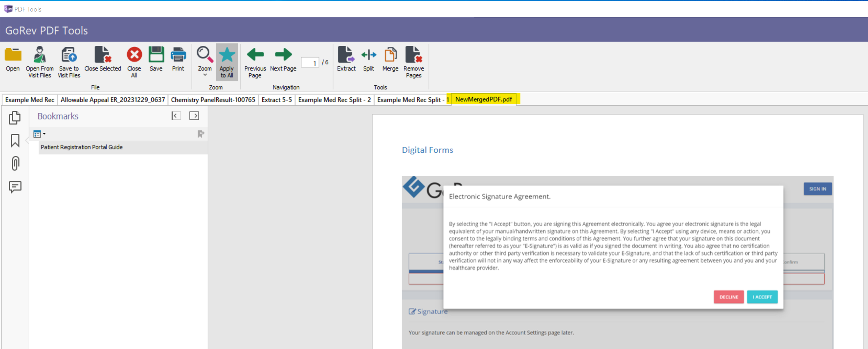
Task: Close Selected document
Action: [x=103, y=59]
